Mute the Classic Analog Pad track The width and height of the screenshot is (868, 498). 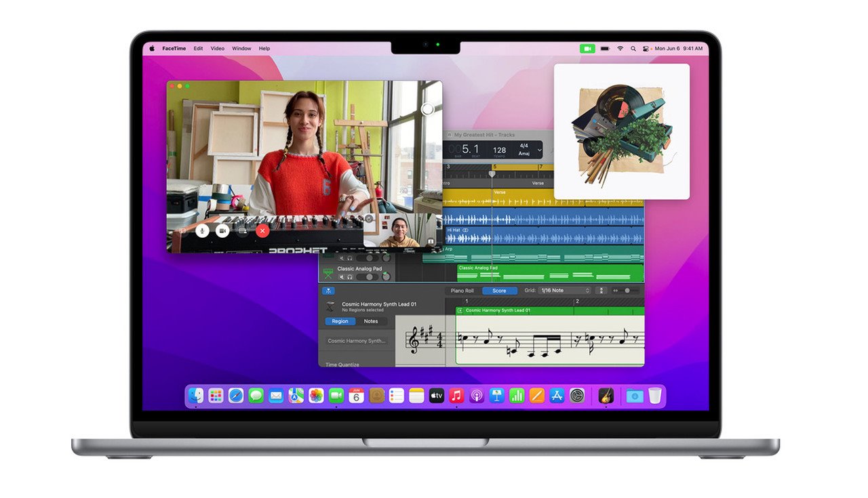tap(341, 276)
